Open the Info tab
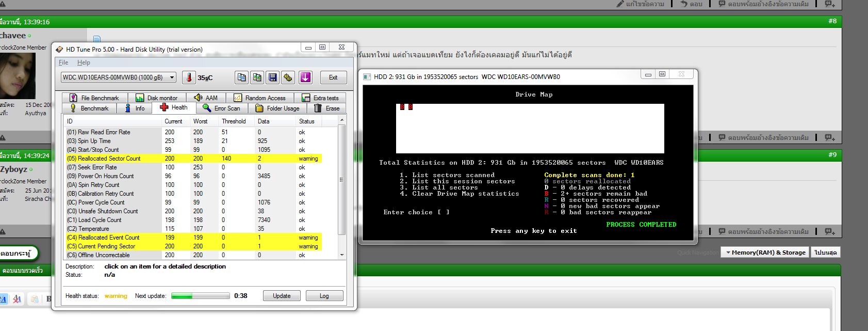Screen dimensions: 868x331 [x=135, y=108]
